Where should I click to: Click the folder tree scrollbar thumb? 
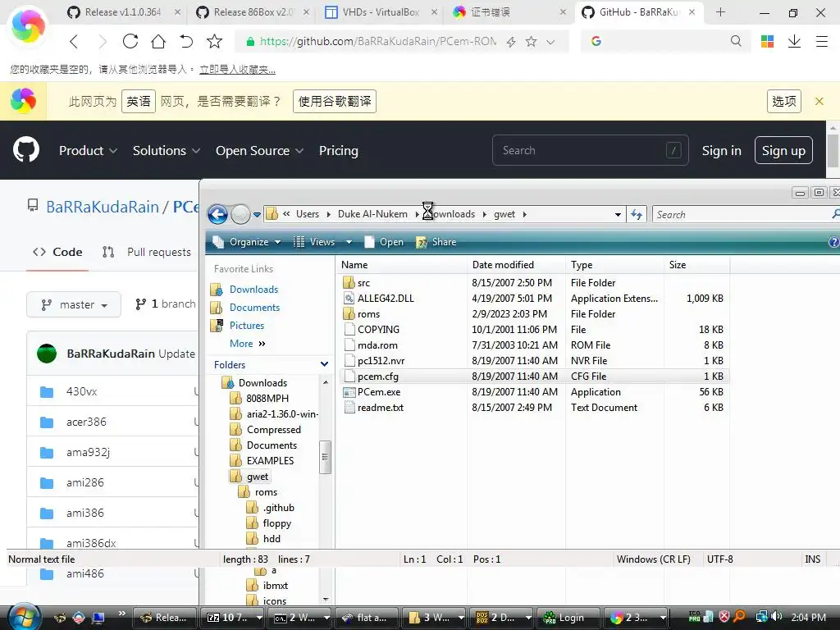point(325,457)
